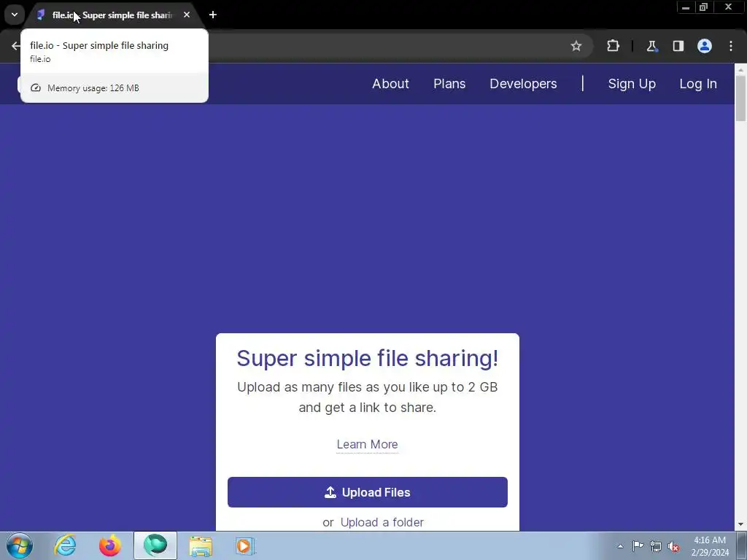This screenshot has height=560, width=747.
Task: Toggle the side panel icon
Action: [678, 46]
